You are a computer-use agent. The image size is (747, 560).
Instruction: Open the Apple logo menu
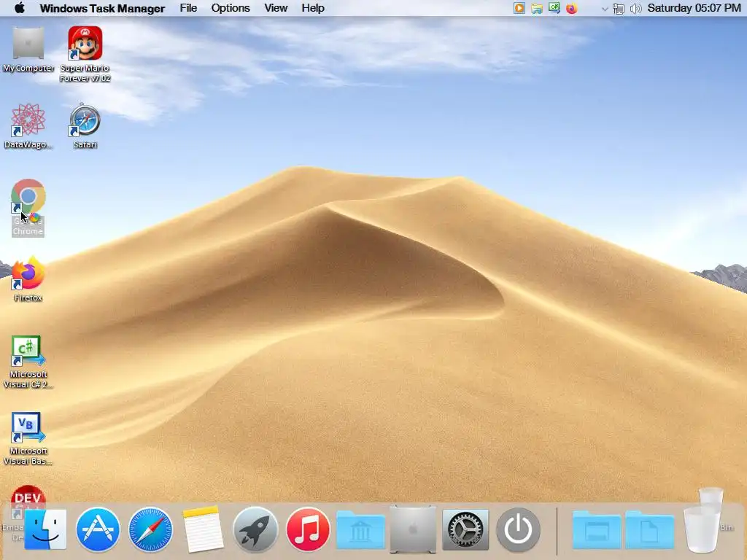pos(20,7)
